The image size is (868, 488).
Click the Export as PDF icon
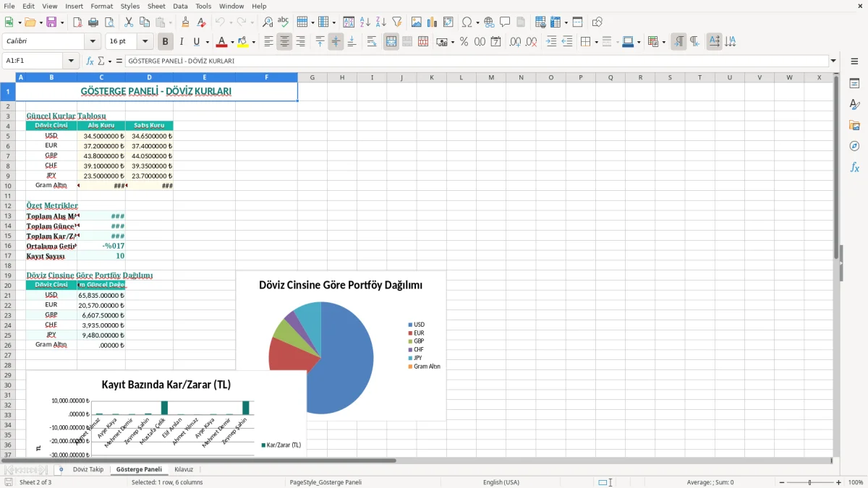pyautogui.click(x=77, y=22)
